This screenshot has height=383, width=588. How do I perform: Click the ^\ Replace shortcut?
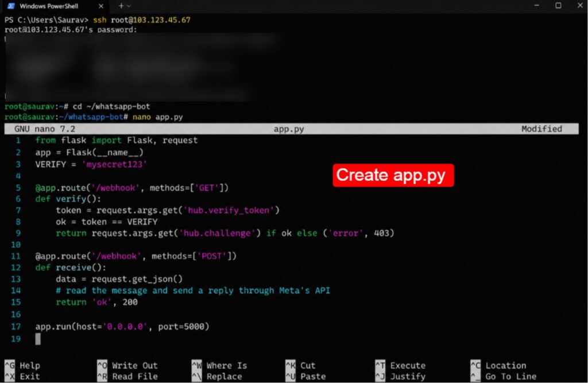(216, 376)
